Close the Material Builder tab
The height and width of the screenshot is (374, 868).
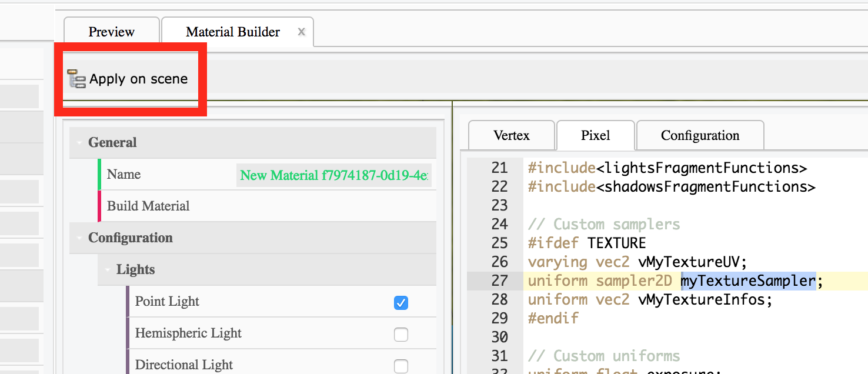tap(301, 32)
